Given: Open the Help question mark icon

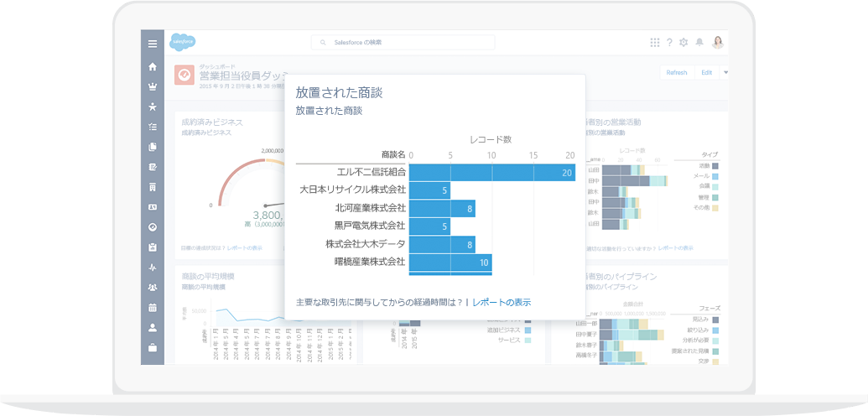Looking at the screenshot, I should point(669,43).
